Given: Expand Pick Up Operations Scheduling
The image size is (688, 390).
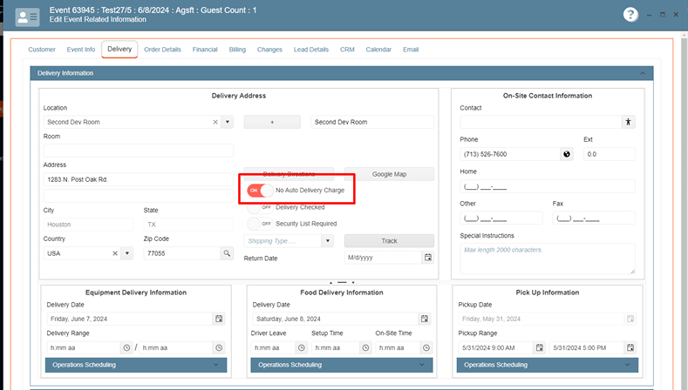Looking at the screenshot, I should point(547,365).
